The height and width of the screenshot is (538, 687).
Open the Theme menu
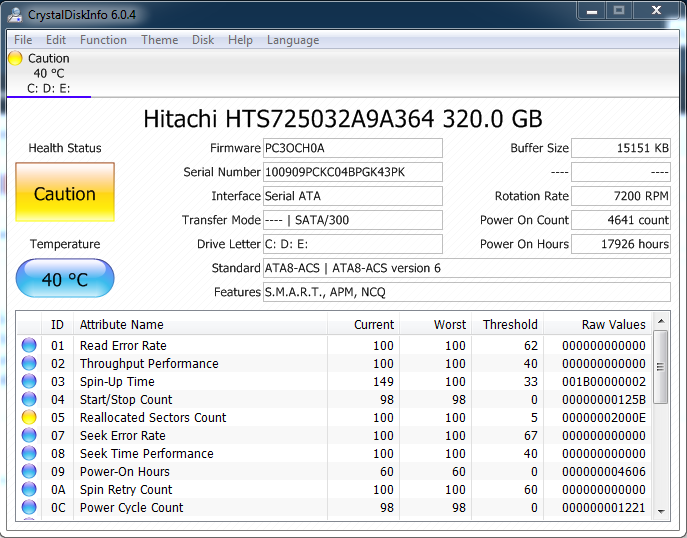point(159,40)
